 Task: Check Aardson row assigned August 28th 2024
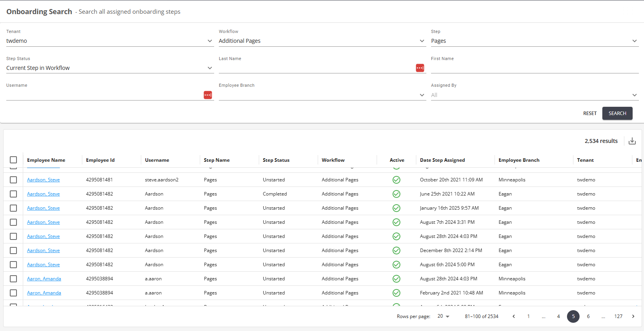point(13,236)
